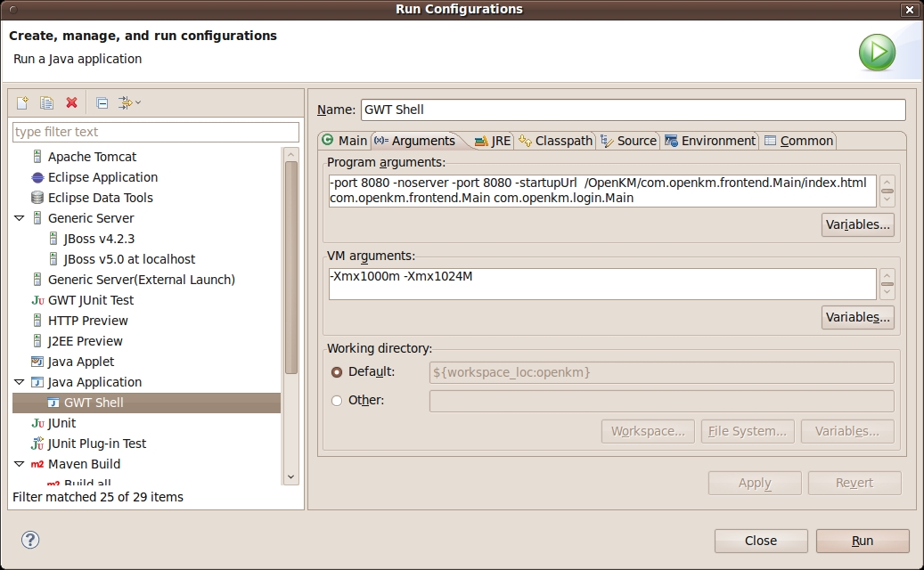The width and height of the screenshot is (924, 570).
Task: Select the Other working directory radio button
Action: tap(337, 401)
